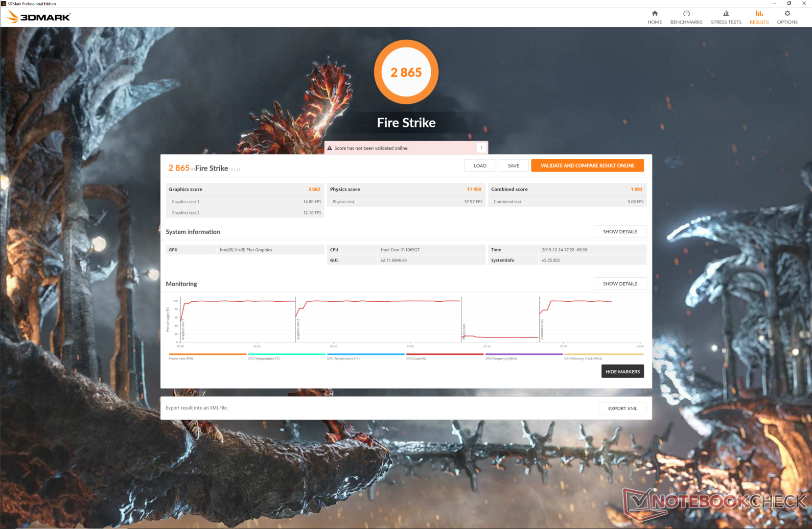Open the Benchmarks gauge icon
Image resolution: width=812 pixels, height=529 pixels.
pyautogui.click(x=686, y=13)
